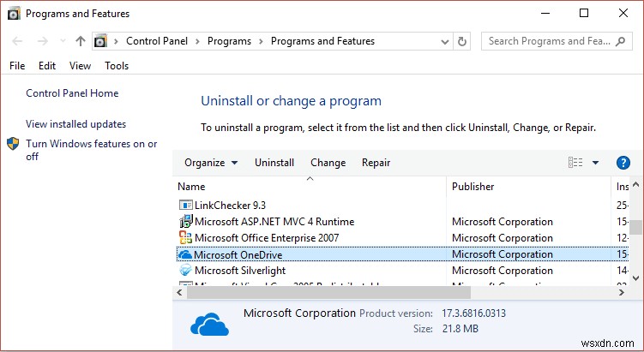
Task: Click the vertical scrollbar up arrow
Action: tap(635, 184)
